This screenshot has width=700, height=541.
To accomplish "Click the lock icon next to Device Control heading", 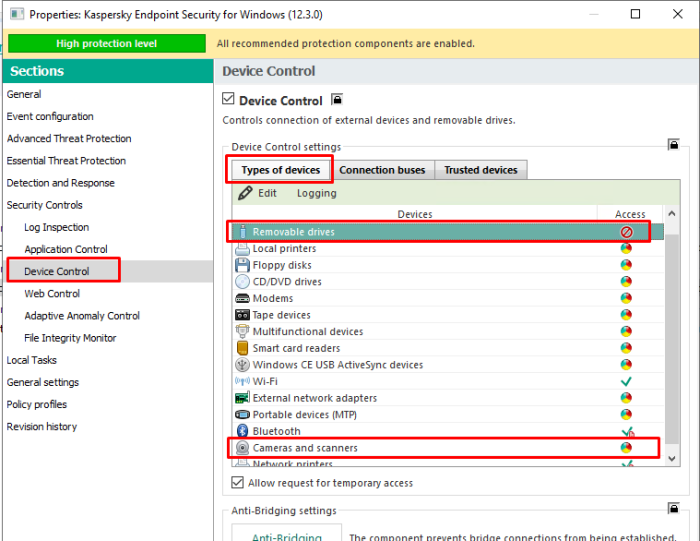I will click(x=337, y=100).
